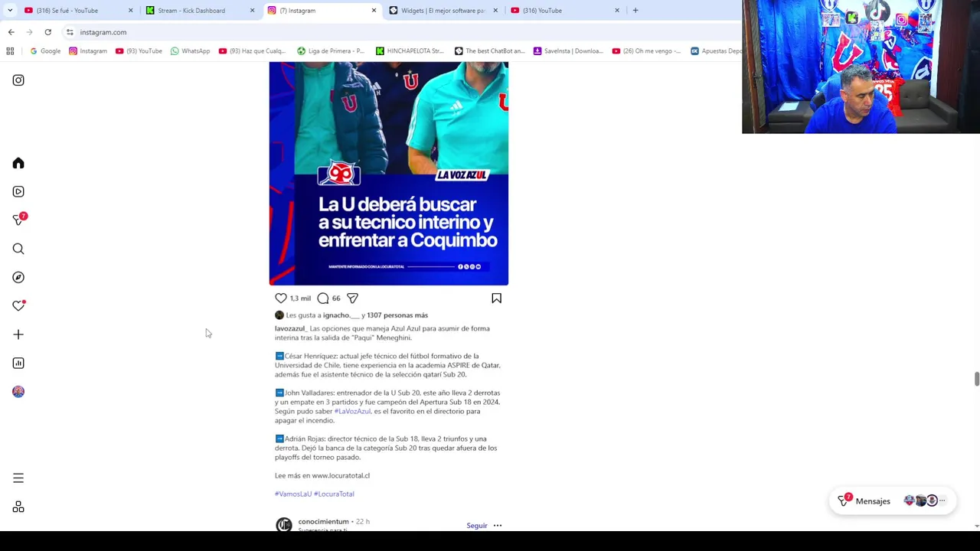Open Instagram logo at sidebar top
Image resolution: width=980 pixels, height=551 pixels.
tap(18, 80)
